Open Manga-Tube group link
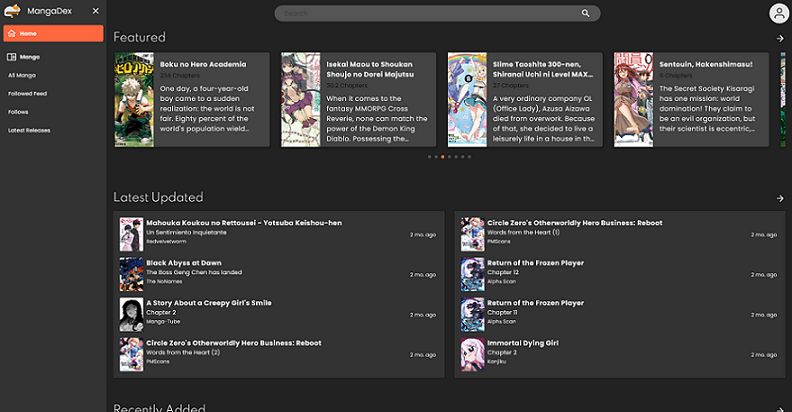 tap(163, 321)
